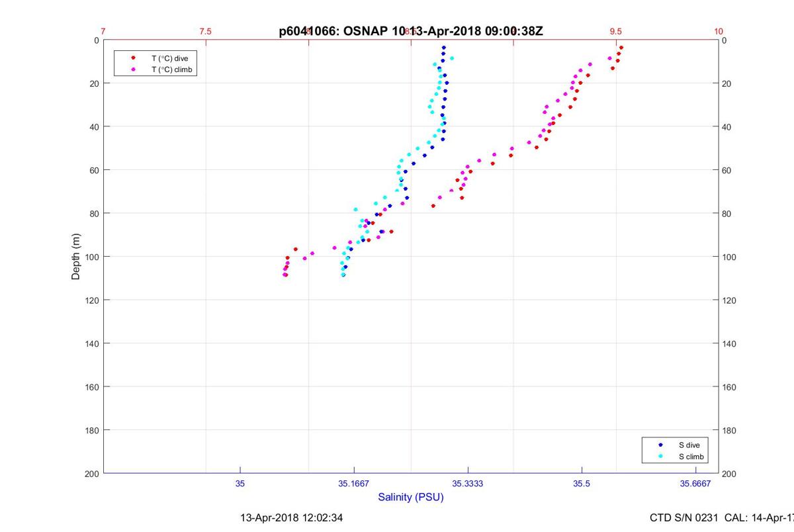794x532 pixels.
Task: Click the red 7 temperature tick label
Action: [x=103, y=31]
